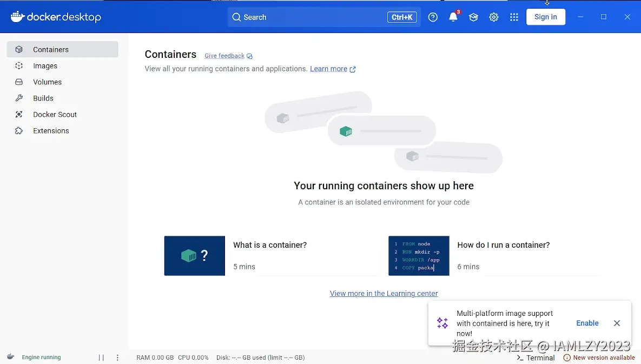The width and height of the screenshot is (641, 364).
Task: Open Settings via the gear icon
Action: click(x=494, y=17)
